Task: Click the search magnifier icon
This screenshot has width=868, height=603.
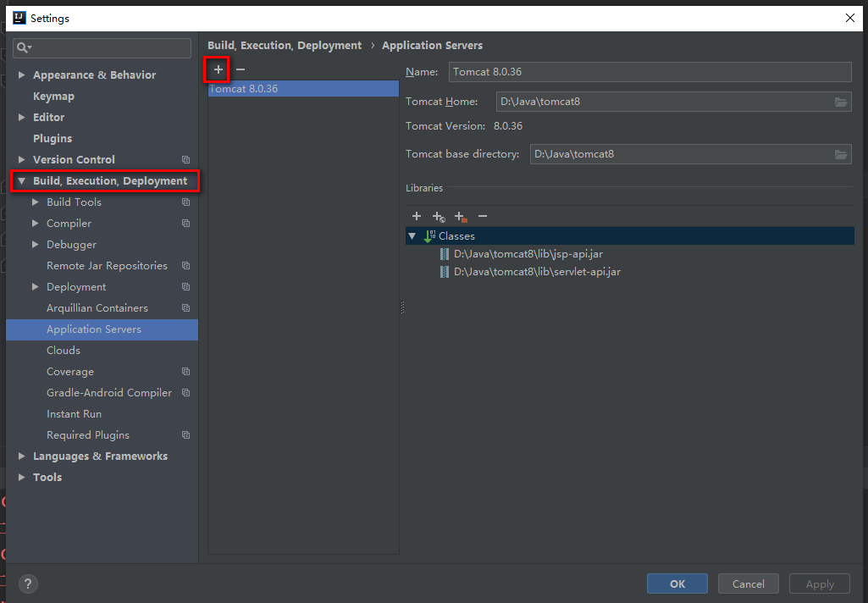Action: click(23, 48)
